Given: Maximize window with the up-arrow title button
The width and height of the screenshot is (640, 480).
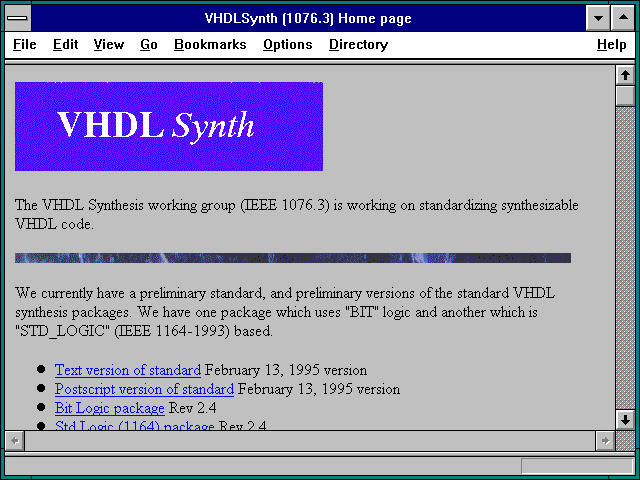Looking at the screenshot, I should [x=623, y=18].
